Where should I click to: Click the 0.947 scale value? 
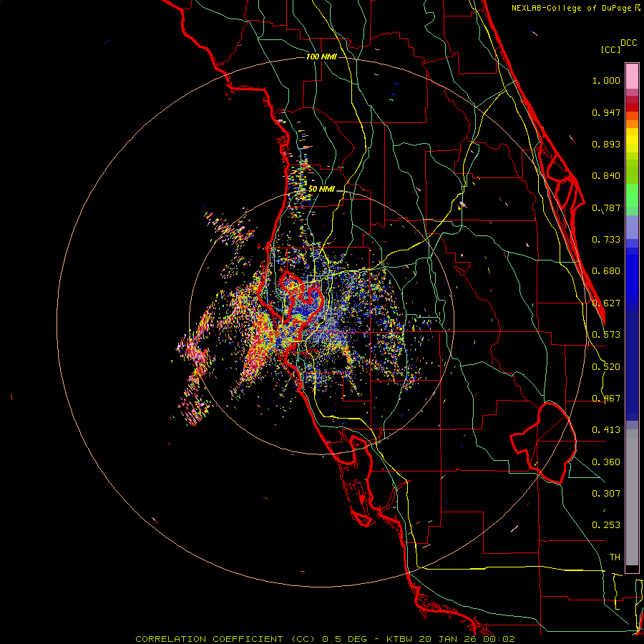point(606,112)
